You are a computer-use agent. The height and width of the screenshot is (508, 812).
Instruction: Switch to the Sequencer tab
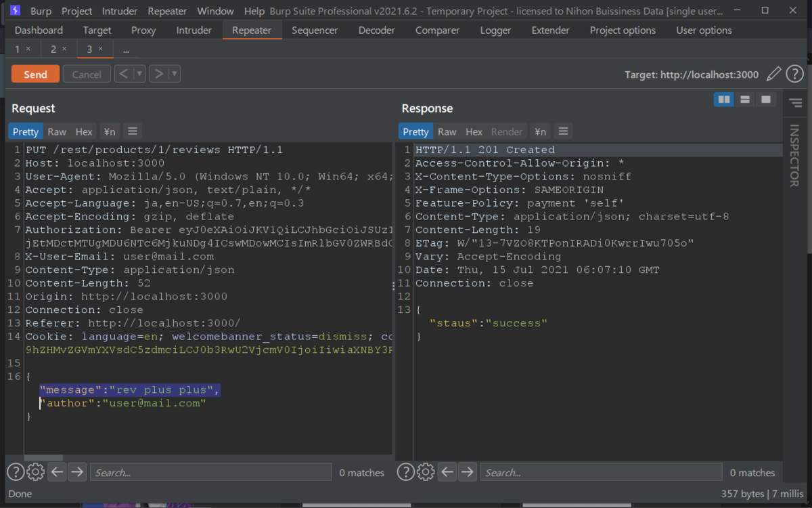click(x=315, y=30)
